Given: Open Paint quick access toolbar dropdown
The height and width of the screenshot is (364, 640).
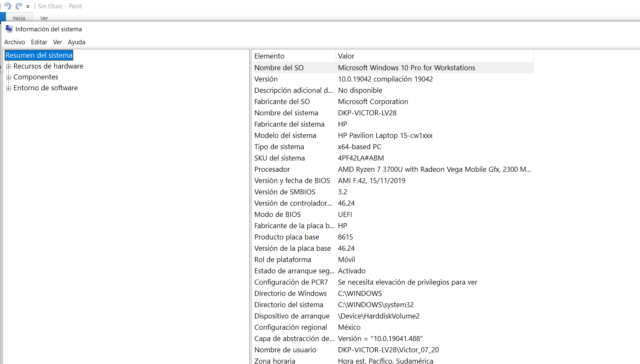Looking at the screenshot, I should coord(28,7).
